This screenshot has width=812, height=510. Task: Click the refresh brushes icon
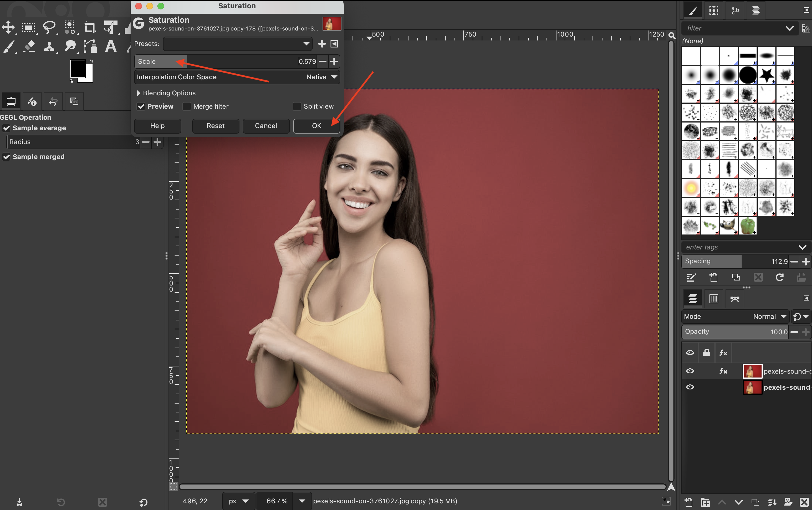(x=779, y=277)
